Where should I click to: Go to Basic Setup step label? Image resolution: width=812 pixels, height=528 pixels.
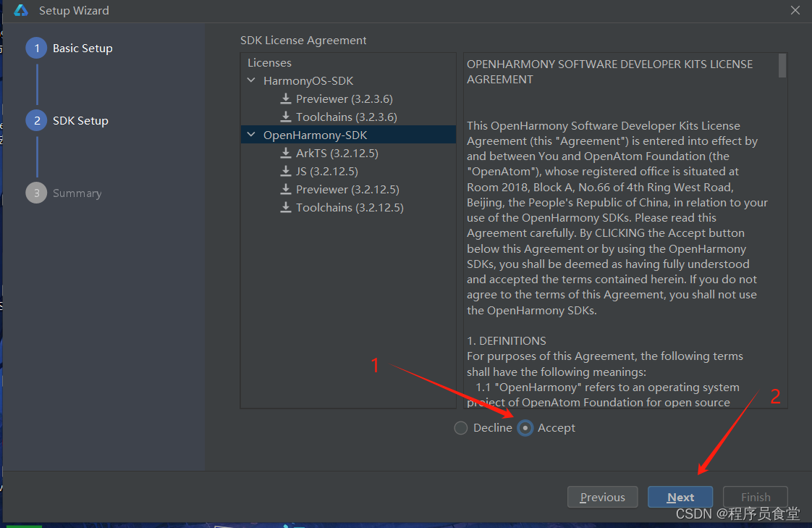coord(83,49)
